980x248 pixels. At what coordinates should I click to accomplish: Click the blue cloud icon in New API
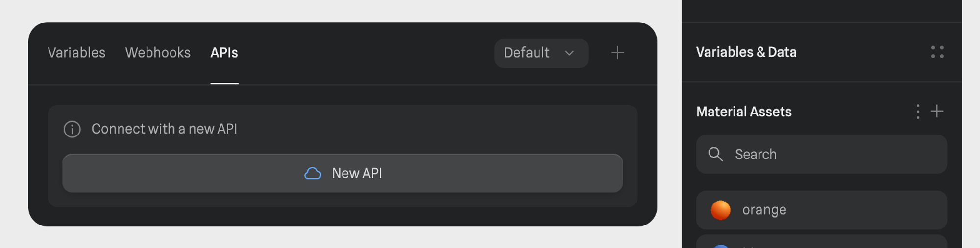tap(313, 173)
